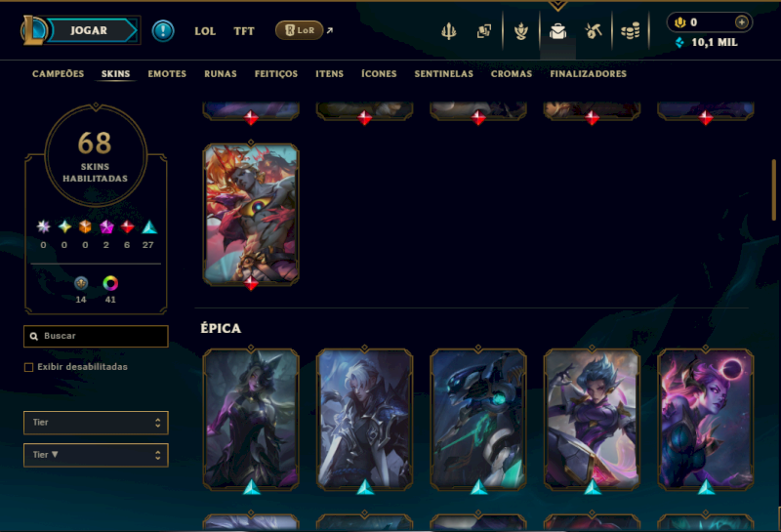Screen dimensions: 781x532
Task: Open the Challenges laurel icon
Action: (521, 31)
